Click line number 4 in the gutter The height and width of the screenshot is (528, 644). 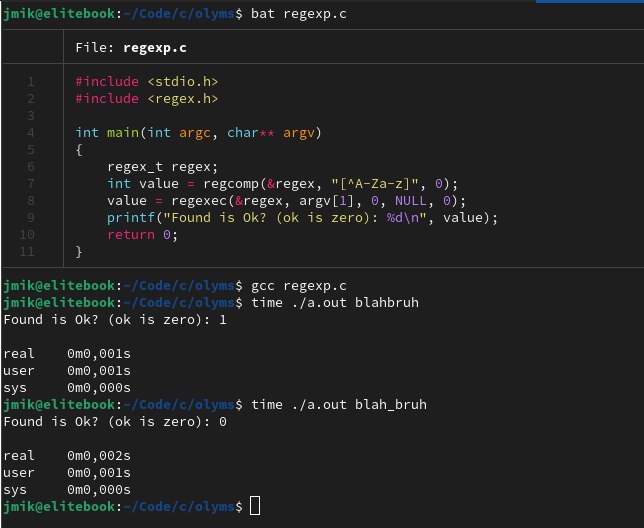pos(31,133)
